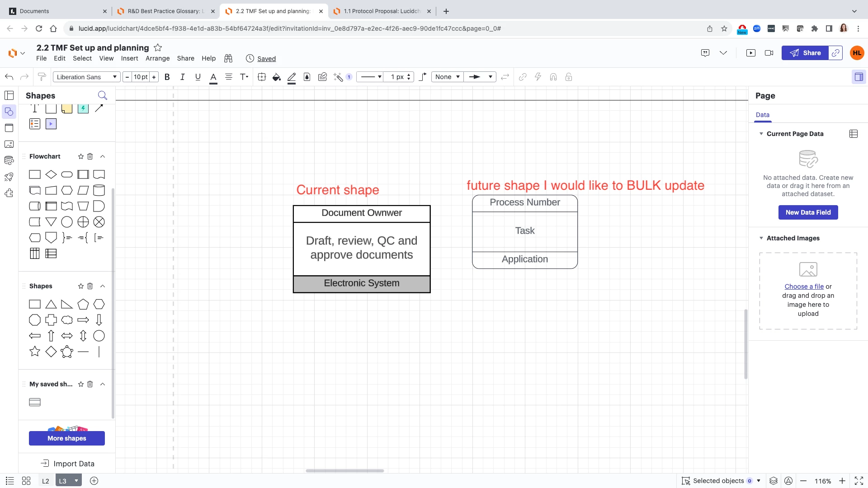This screenshot has width=868, height=488.
Task: Open the comments icon in the header
Action: point(705,53)
